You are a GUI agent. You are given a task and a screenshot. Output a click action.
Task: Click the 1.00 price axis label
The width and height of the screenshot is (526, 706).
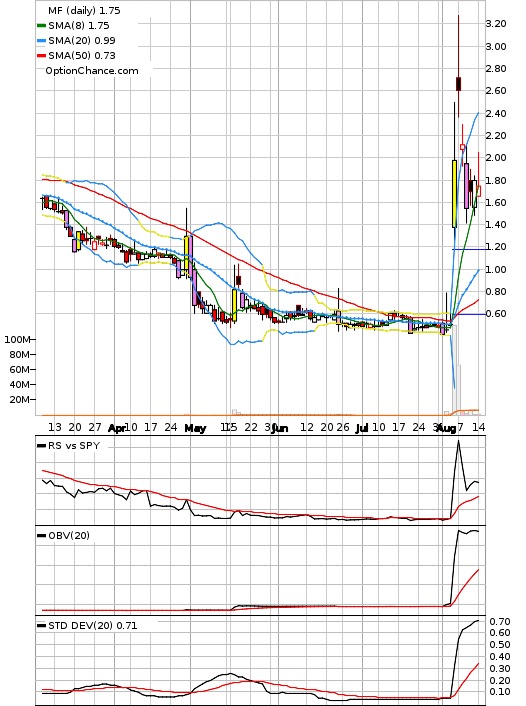(496, 270)
